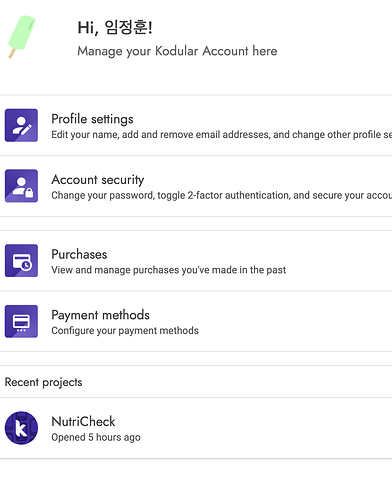
Task: Click 'View and manage purchases' description
Action: click(x=169, y=270)
